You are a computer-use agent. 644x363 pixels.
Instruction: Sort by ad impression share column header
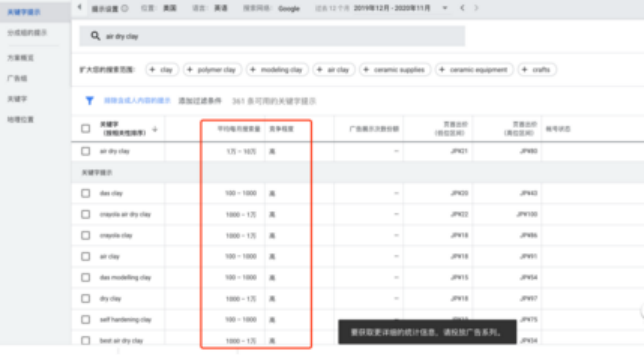[x=374, y=129]
